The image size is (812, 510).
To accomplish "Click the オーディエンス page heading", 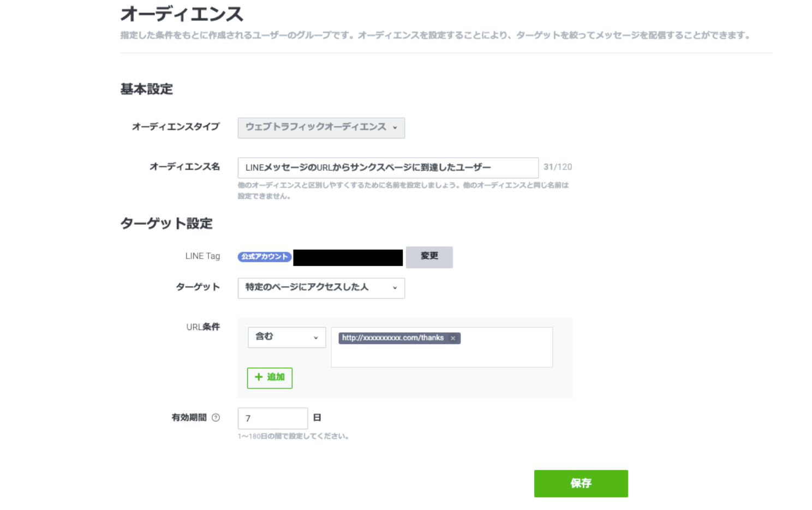I will pos(182,14).
